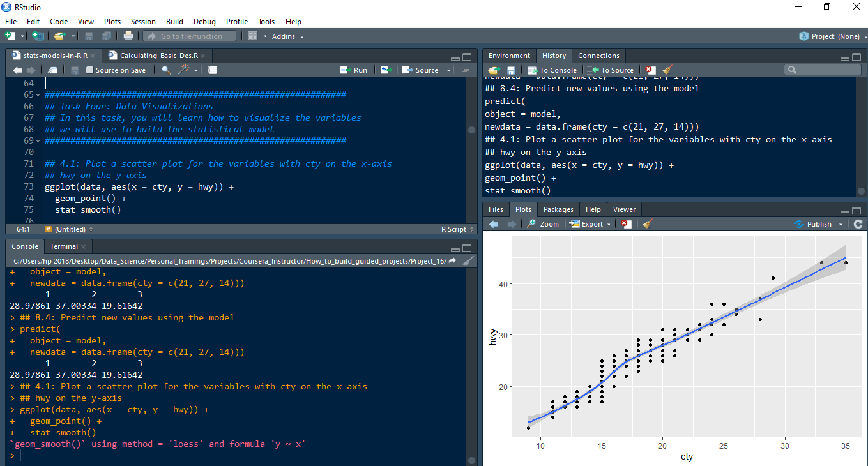868x466 pixels.
Task: Click the find/replace magnifier icon in editor
Action: click(166, 70)
